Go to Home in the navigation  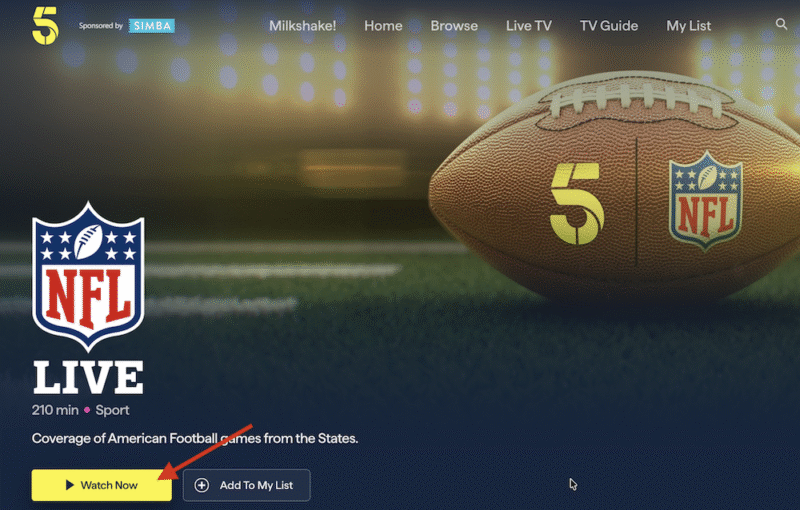[x=383, y=26]
